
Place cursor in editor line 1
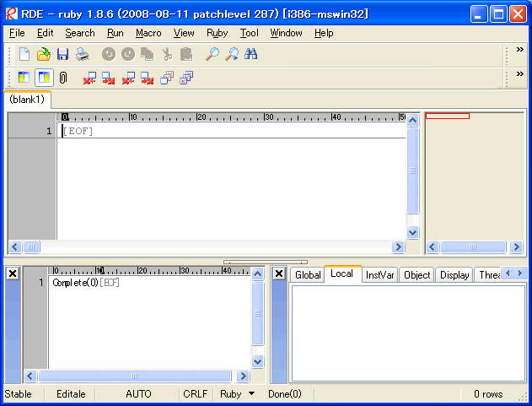[231, 131]
